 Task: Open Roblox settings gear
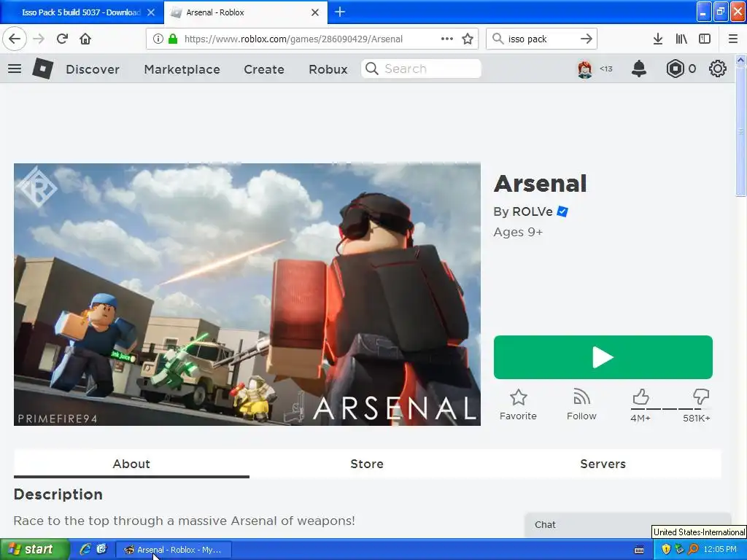pyautogui.click(x=718, y=69)
